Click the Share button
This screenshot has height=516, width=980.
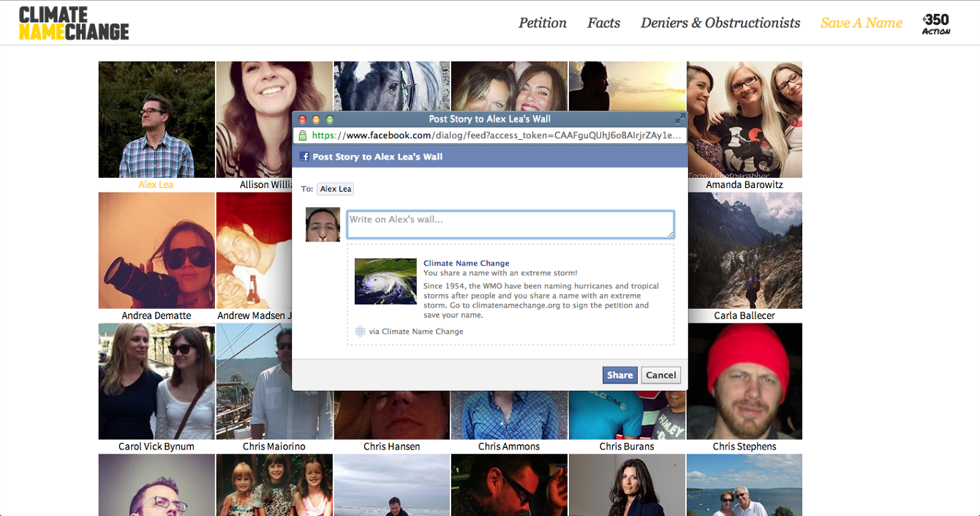coord(619,375)
